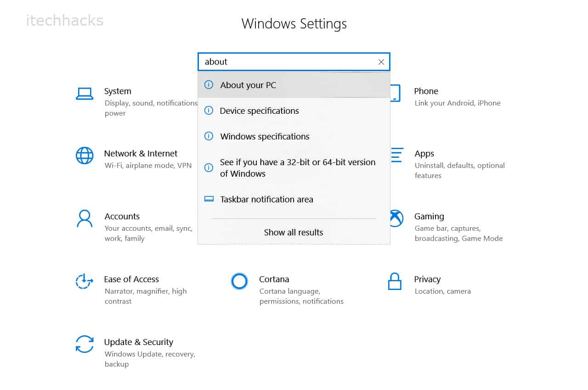Viewport: 588px width, 390px height.
Task: Open the System settings laptop icon
Action: [x=85, y=94]
